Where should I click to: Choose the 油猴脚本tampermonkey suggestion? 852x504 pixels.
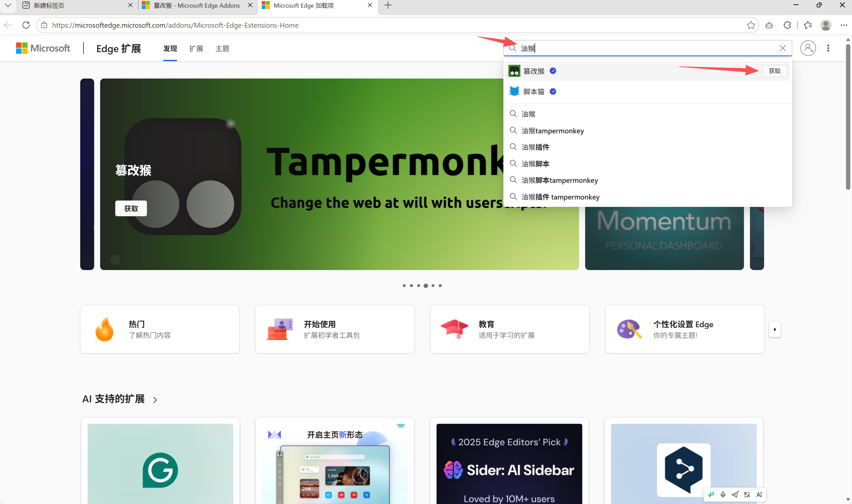pyautogui.click(x=647, y=180)
